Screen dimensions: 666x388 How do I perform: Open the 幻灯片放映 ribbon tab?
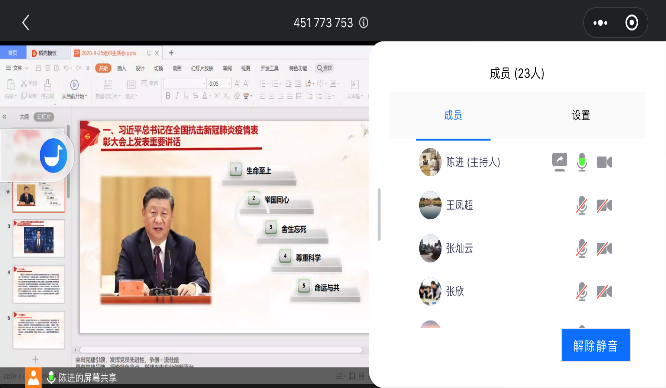(202, 68)
